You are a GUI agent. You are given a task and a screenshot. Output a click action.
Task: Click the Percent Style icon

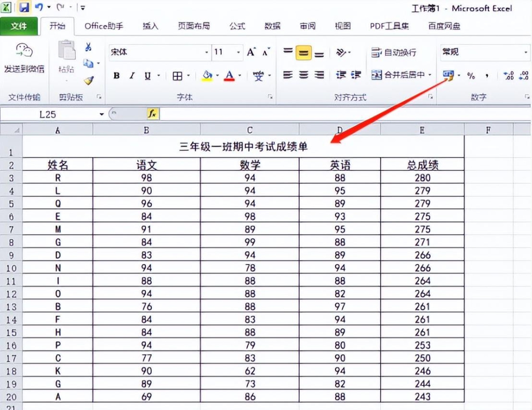pos(471,76)
